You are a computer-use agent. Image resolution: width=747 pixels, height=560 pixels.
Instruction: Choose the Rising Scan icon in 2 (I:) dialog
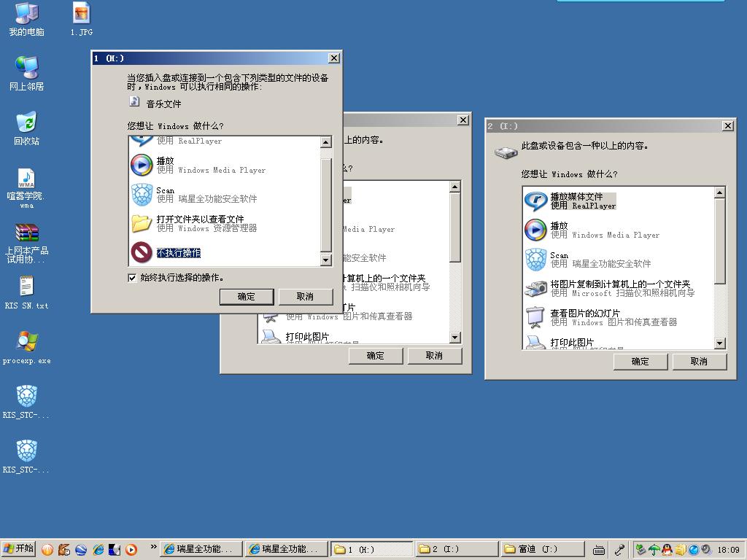[x=535, y=260]
